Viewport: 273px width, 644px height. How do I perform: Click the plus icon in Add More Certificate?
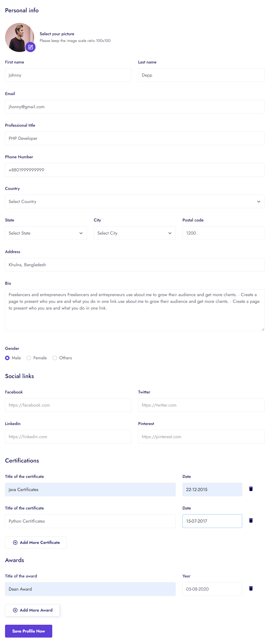(x=15, y=542)
